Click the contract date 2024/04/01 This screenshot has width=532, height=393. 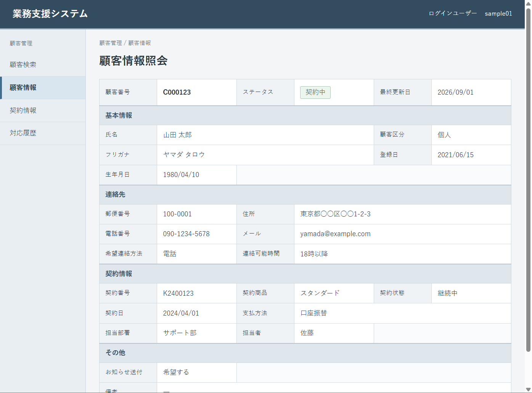181,313
